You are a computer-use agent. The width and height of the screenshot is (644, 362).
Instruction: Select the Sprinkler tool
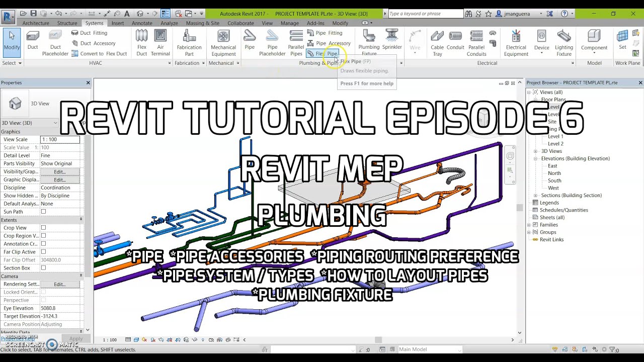[392, 40]
